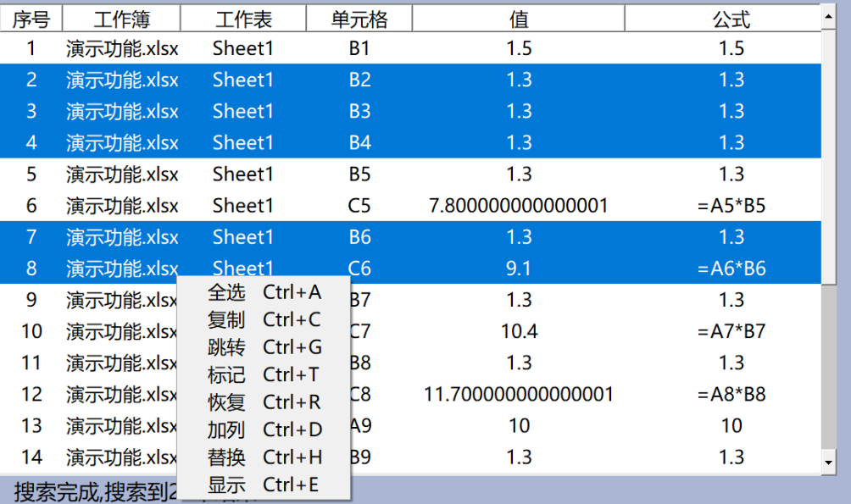Image resolution: width=851 pixels, height=504 pixels.
Task: Click 跳转 in the context menu
Action: coord(264,347)
